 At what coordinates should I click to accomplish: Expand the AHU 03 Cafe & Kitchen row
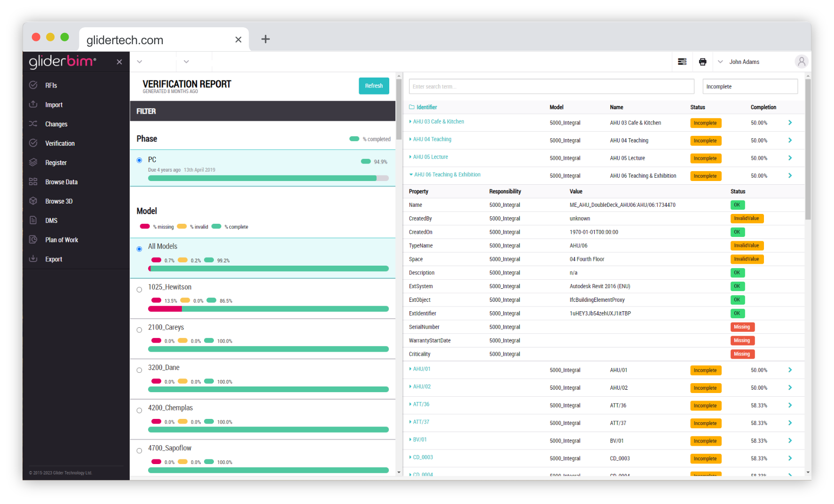(410, 122)
